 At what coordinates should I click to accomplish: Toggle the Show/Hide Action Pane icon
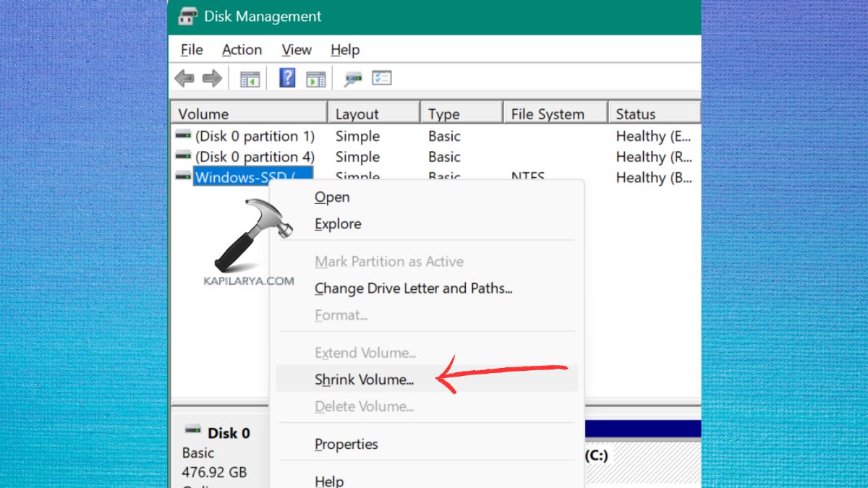pos(315,79)
